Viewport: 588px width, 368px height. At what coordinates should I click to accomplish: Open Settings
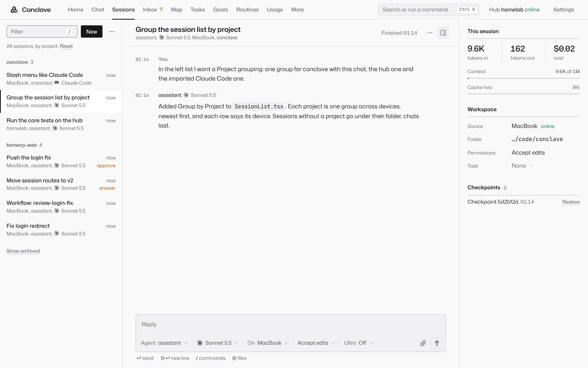563,9
